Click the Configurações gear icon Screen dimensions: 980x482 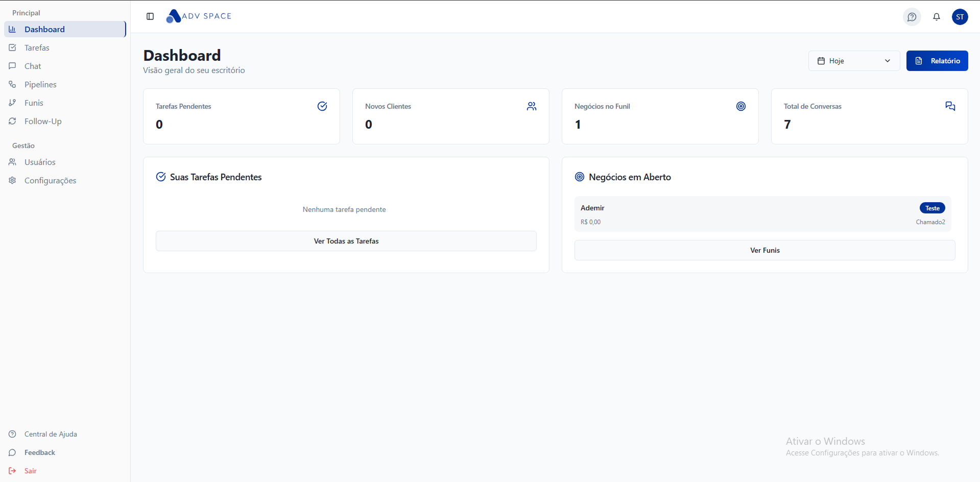coord(12,180)
